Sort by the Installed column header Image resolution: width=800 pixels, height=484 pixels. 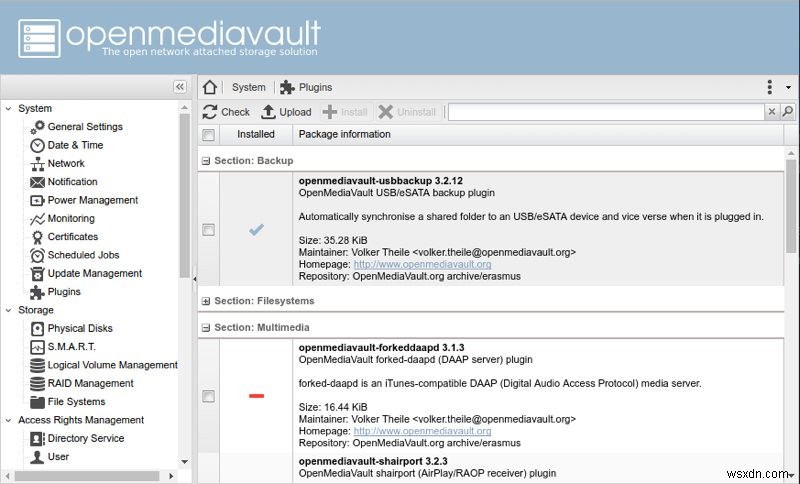tap(256, 134)
